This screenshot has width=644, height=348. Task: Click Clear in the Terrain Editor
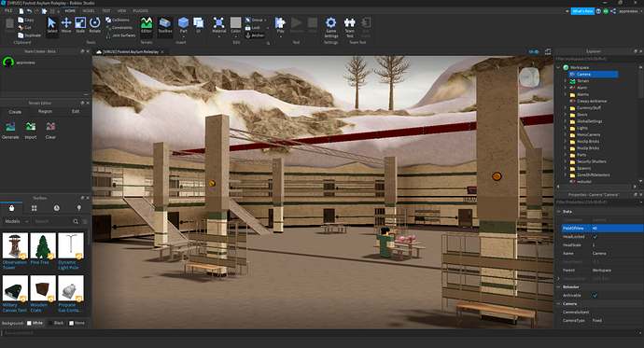pos(50,131)
